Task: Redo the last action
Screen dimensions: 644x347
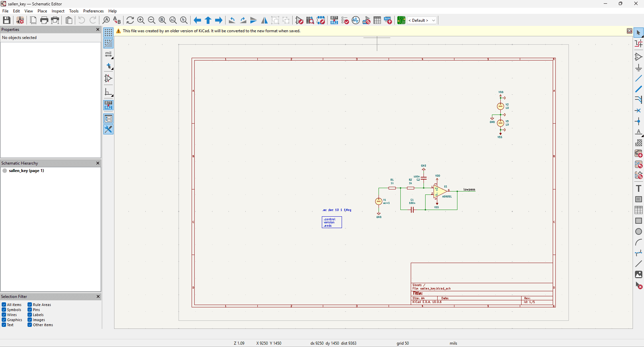Action: 93,20
